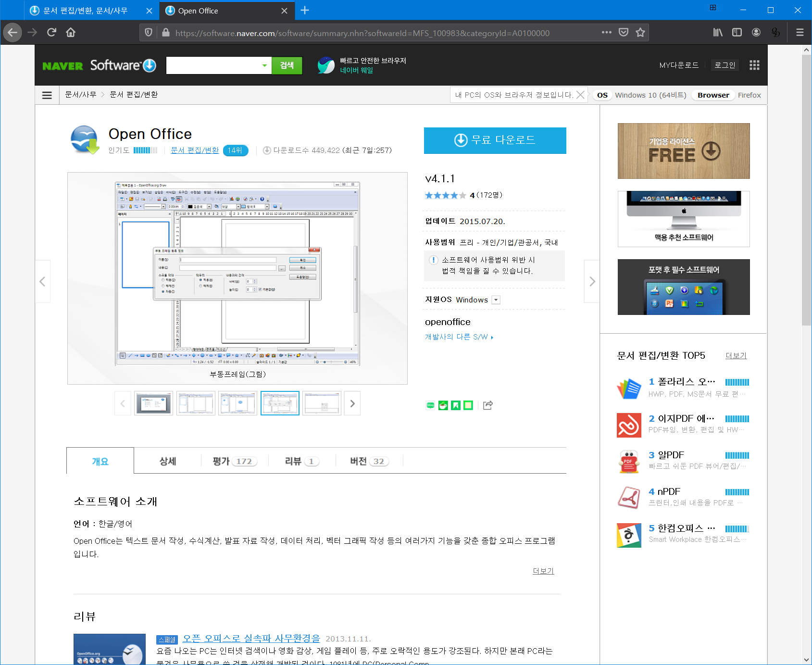Select the 상세 tab
Image resolution: width=812 pixels, height=665 pixels.
[167, 461]
